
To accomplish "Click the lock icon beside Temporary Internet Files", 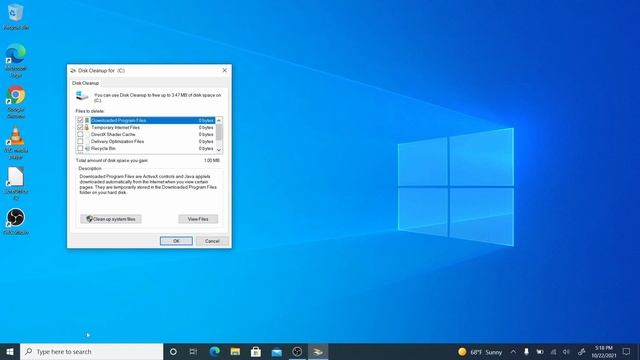I will (87, 127).
